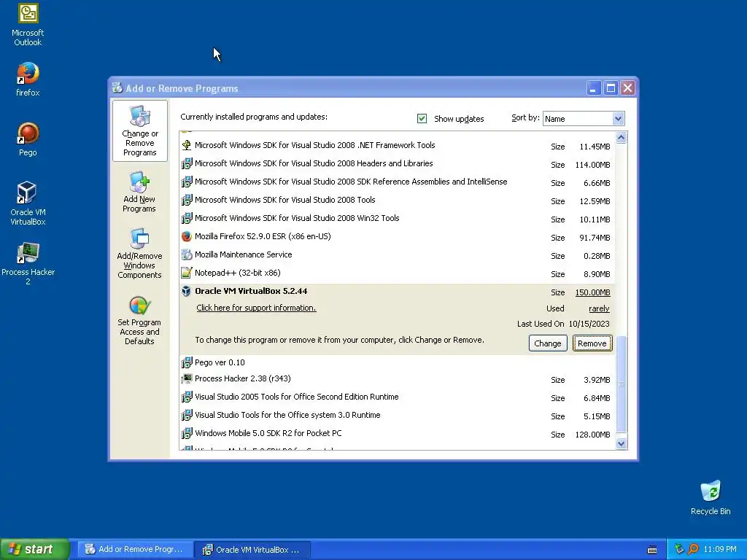Viewport: 747px width, 560px height.
Task: Switch to Oracle VM VirtualBox taskbar button
Action: coord(253,549)
